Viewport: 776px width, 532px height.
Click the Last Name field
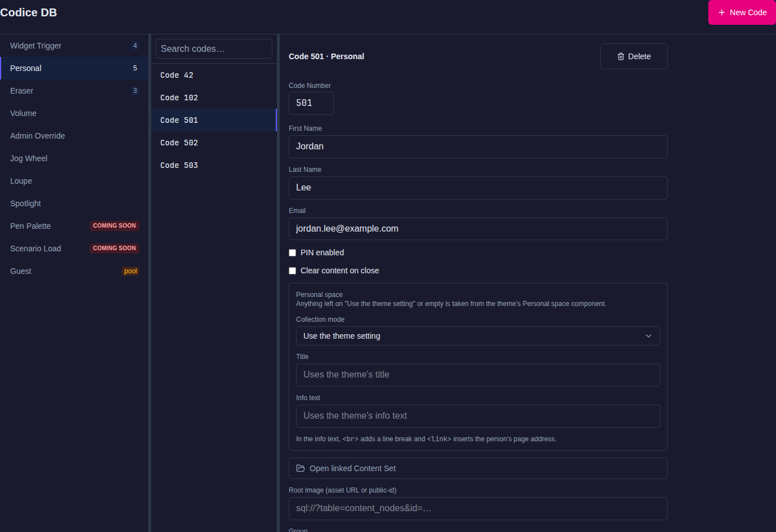tap(478, 188)
